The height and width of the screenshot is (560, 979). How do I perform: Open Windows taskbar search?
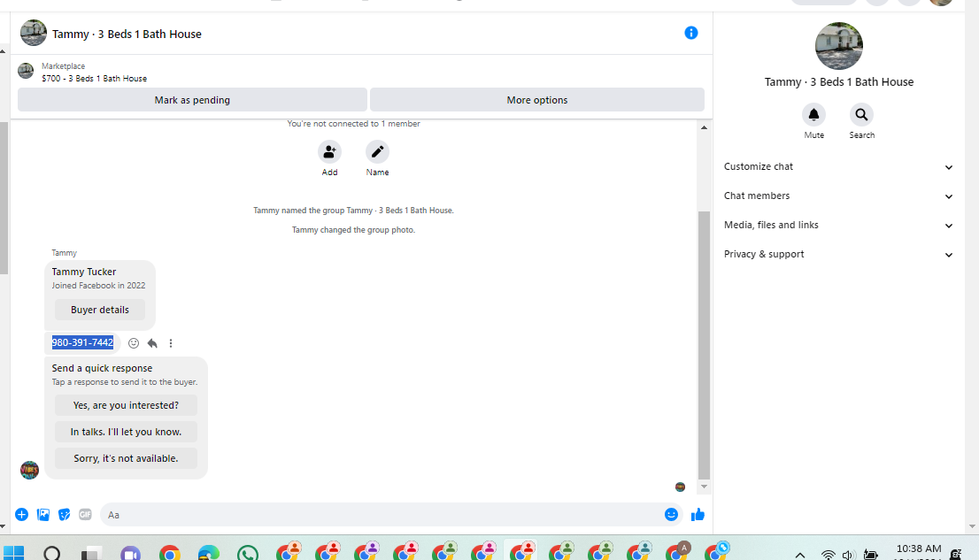point(52,553)
